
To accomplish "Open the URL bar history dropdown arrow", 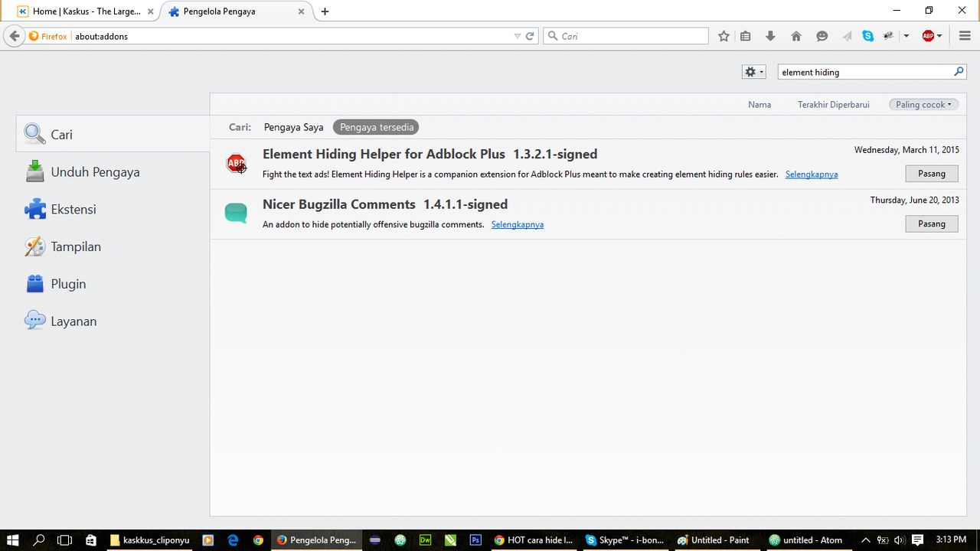I will click(x=518, y=36).
